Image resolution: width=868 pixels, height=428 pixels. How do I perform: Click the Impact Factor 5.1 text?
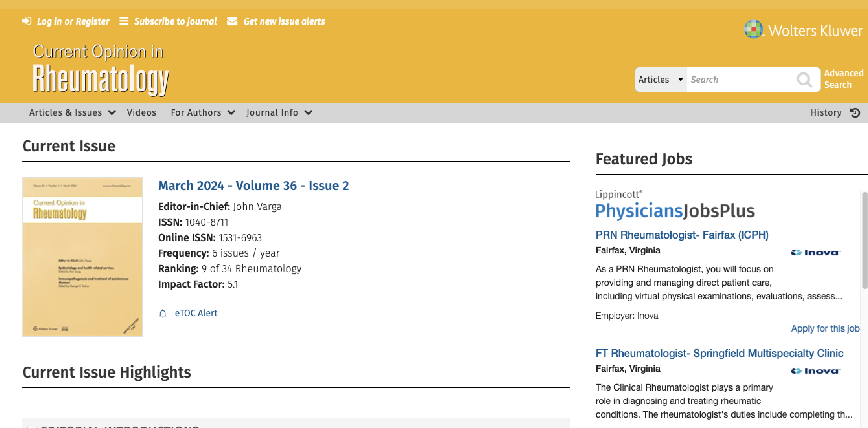[198, 284]
